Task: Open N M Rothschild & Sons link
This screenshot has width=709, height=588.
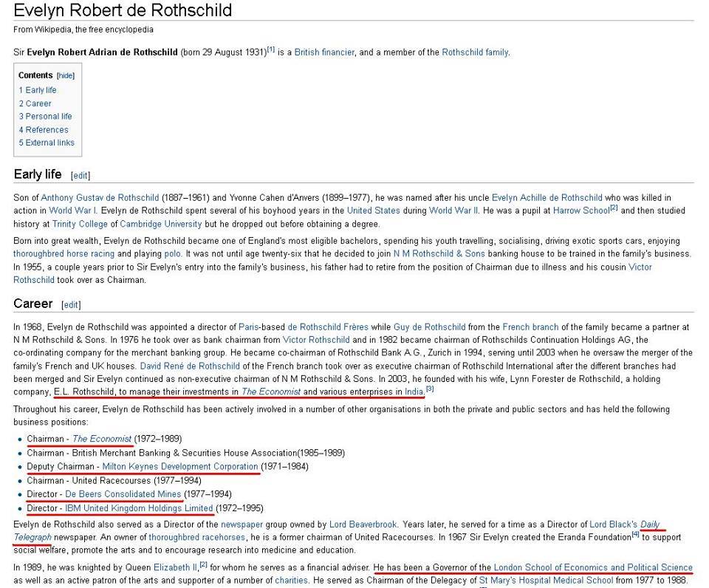Action: point(439,253)
